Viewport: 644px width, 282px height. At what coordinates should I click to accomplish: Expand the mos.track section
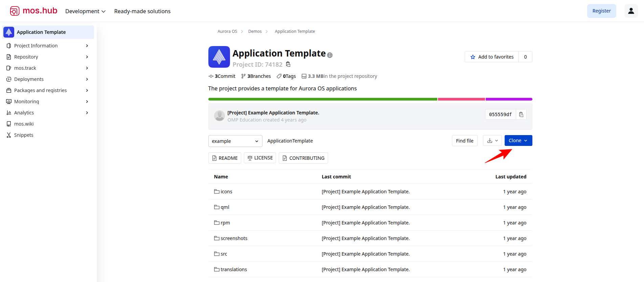48,68
